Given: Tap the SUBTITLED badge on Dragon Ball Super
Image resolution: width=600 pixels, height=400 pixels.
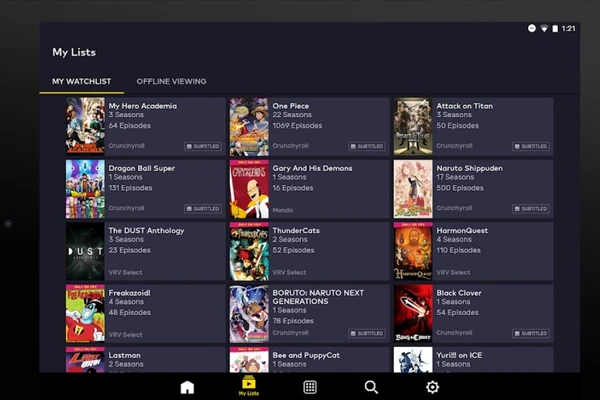Looking at the screenshot, I should coord(203,209).
